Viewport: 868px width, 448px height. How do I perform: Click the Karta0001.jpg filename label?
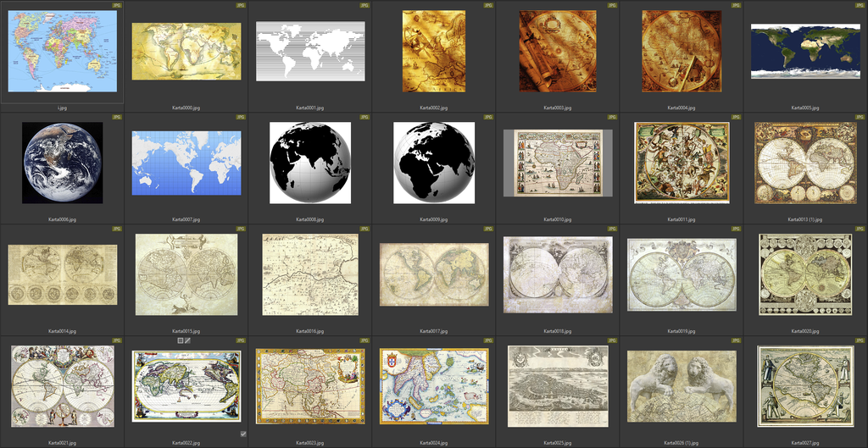[309, 108]
